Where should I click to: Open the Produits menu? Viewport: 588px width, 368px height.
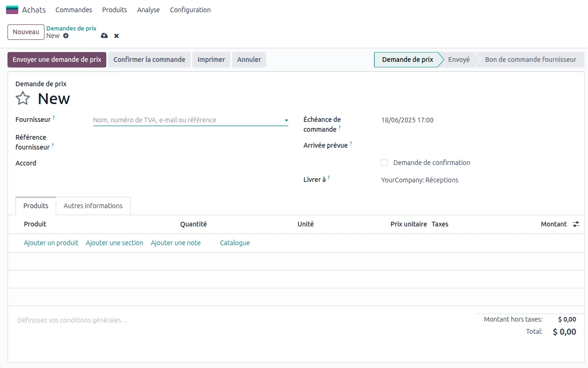pos(115,10)
